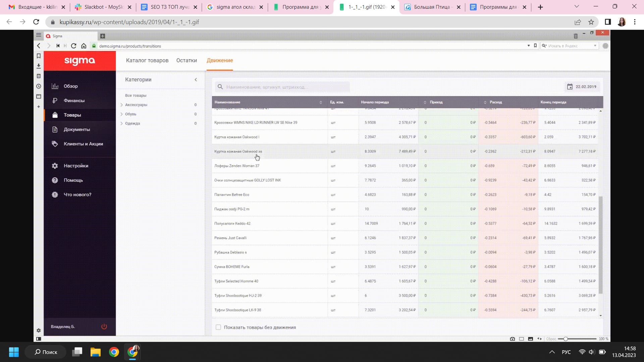Click Chrome share page icon
Viewport: 644px width, 362px height.
[x=578, y=22]
